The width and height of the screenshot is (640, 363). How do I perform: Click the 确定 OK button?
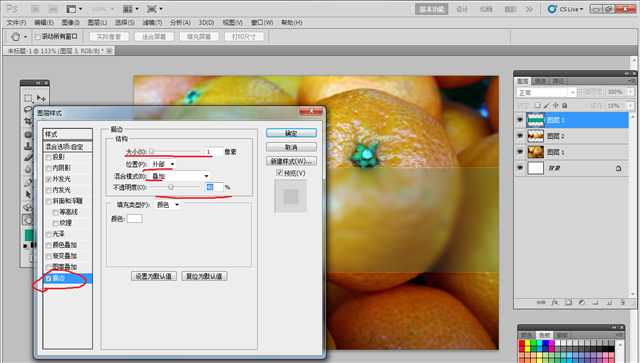(291, 133)
